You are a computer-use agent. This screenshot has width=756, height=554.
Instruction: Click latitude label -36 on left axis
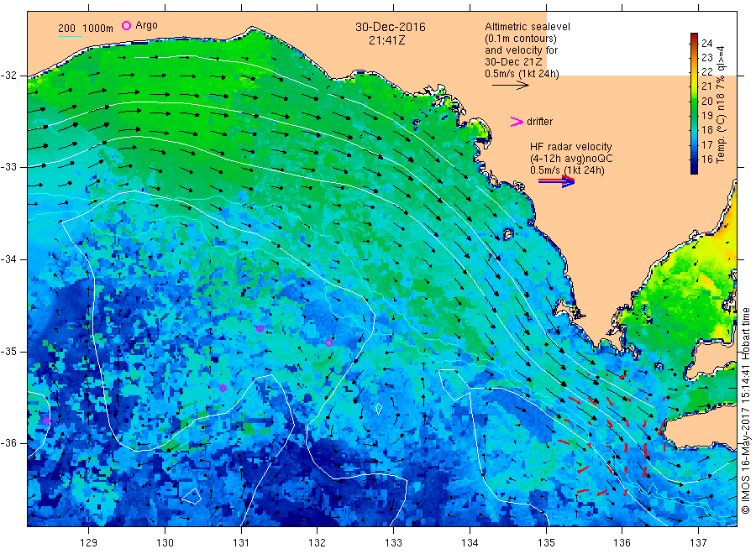(8, 442)
